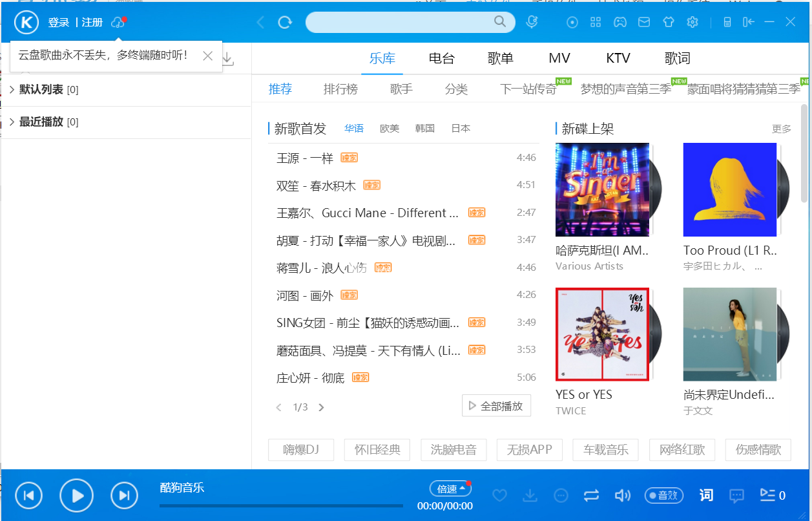Open the comments speech bubble icon
812x521 pixels.
click(x=736, y=496)
